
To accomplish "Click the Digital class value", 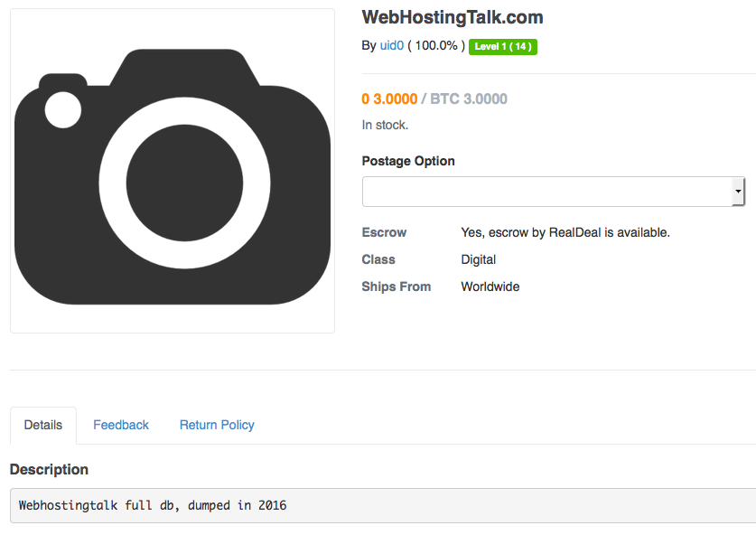I will pos(478,259).
